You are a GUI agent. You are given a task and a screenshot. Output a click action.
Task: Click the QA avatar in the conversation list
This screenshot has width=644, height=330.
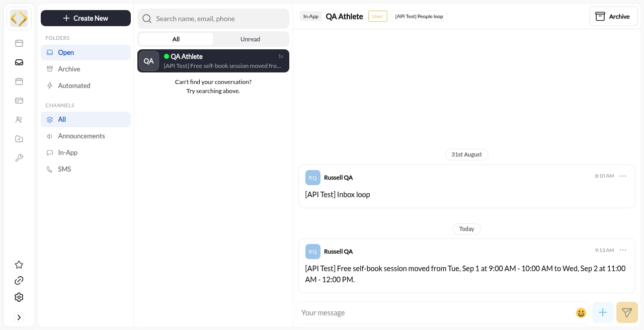149,61
